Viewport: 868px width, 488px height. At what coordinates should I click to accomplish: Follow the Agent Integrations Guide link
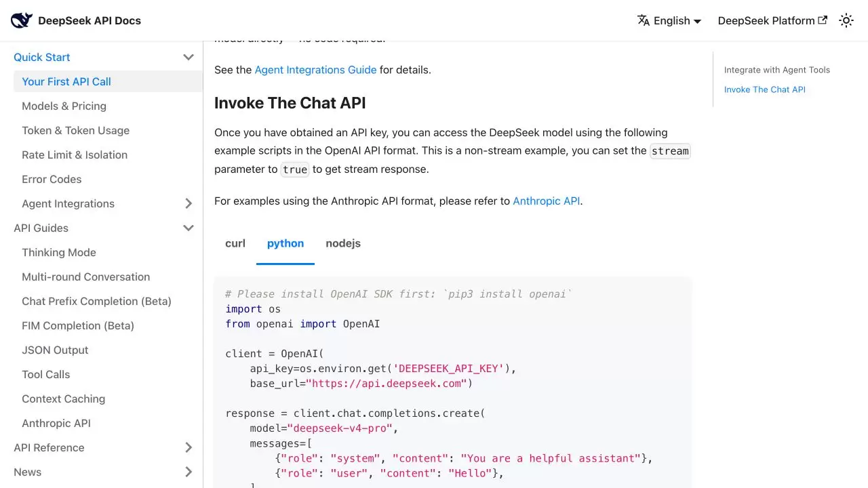315,69
